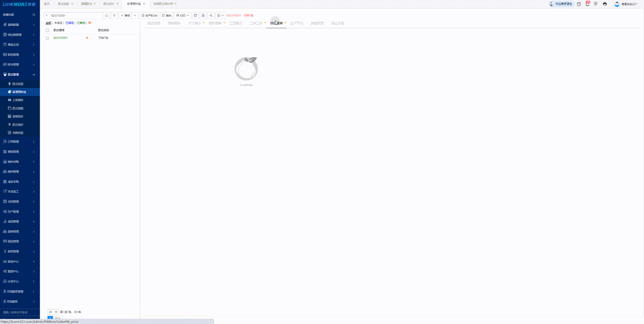Open the dropdown arrow next to 审核
Image resolution: width=644 pixels, height=324 pixels.
[135, 16]
